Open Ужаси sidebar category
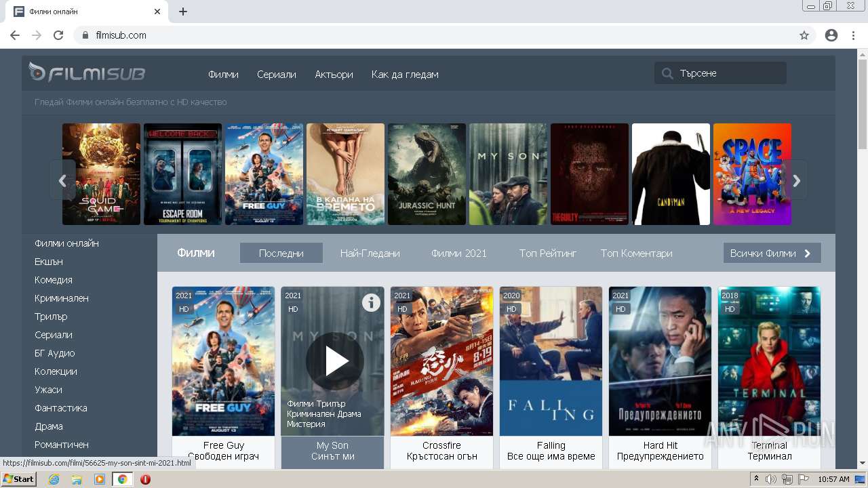The image size is (868, 488). click(48, 390)
